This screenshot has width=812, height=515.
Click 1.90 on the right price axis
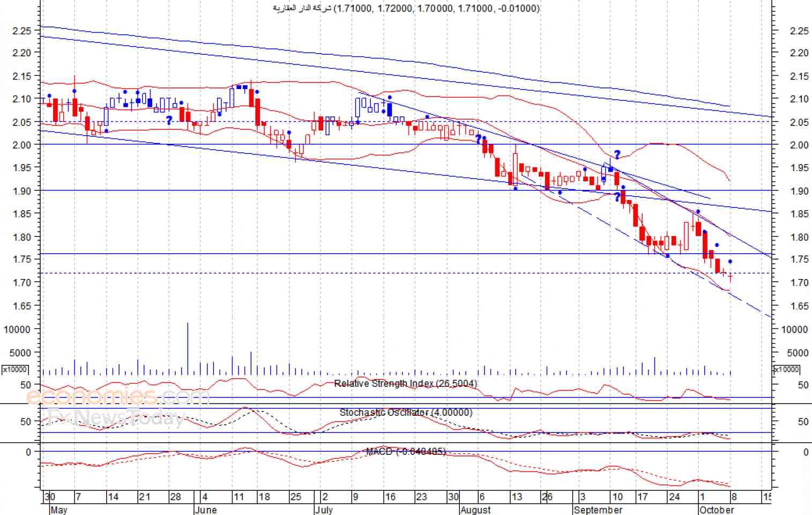799,191
